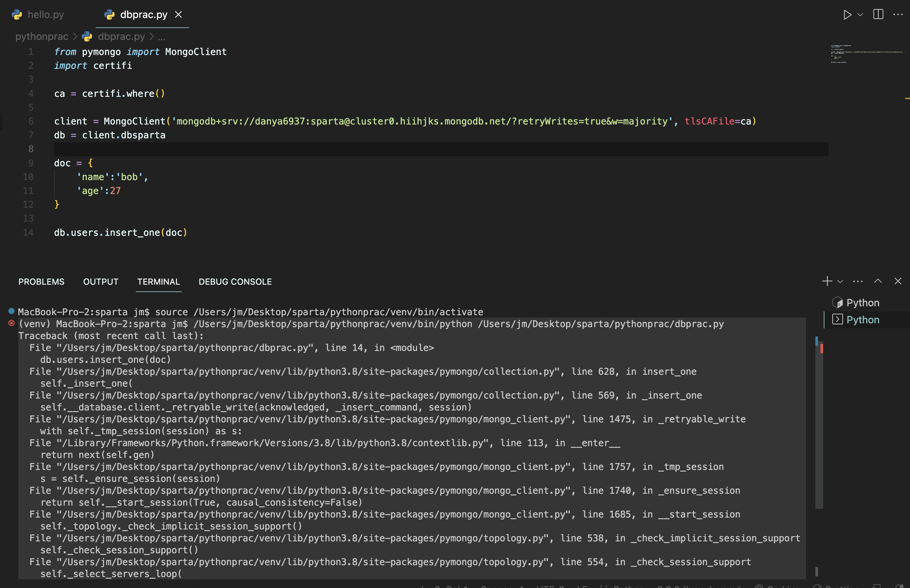
Task: Open the editor More Actions menu
Action: coord(898,15)
